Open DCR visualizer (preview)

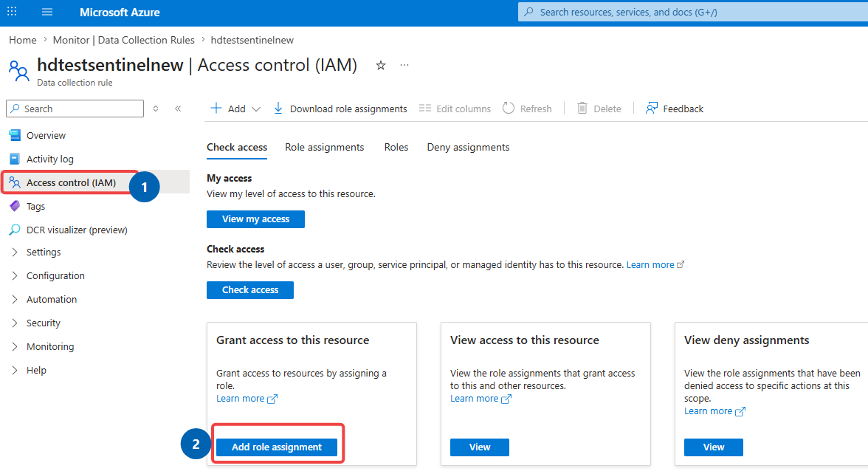pos(77,230)
